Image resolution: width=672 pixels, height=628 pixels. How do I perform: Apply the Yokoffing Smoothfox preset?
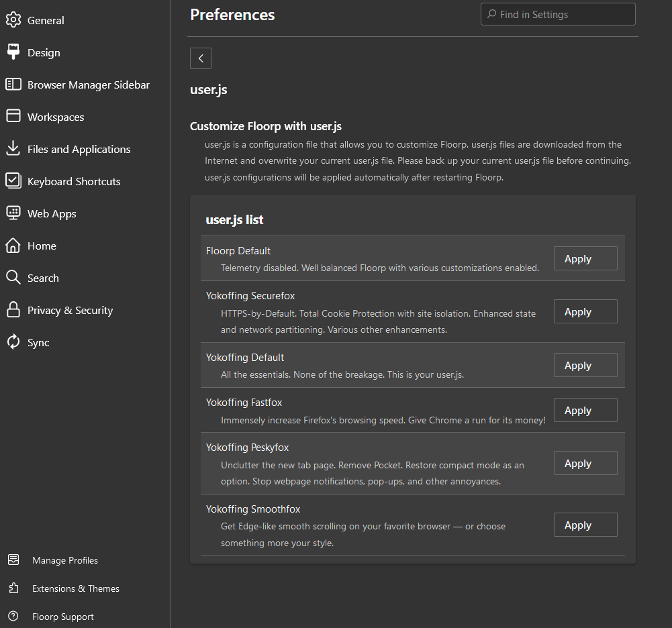pyautogui.click(x=585, y=525)
